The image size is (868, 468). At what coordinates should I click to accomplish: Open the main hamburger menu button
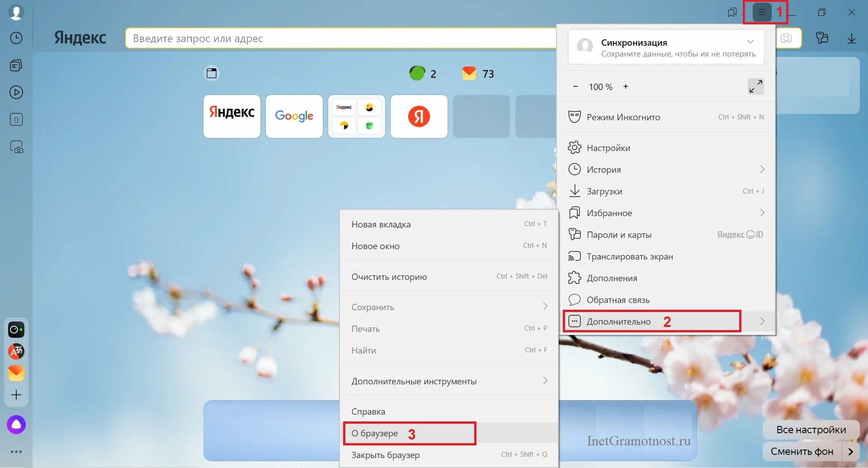click(762, 12)
